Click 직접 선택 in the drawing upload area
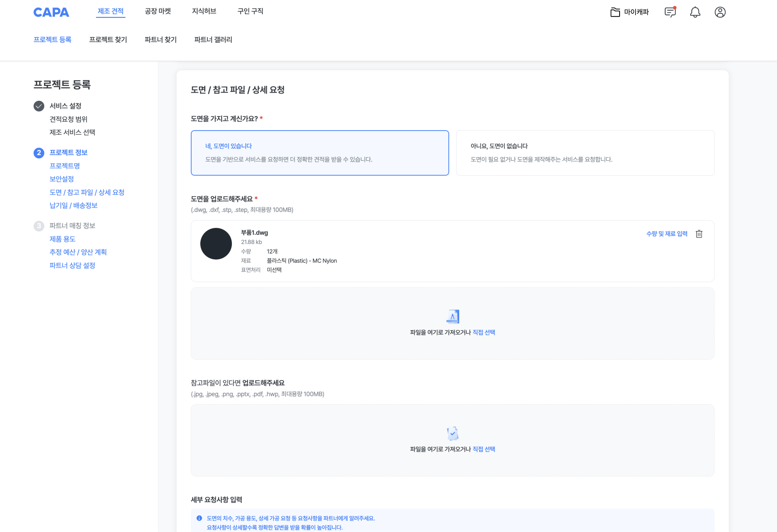Viewport: 777px width, 532px height. 484,332
